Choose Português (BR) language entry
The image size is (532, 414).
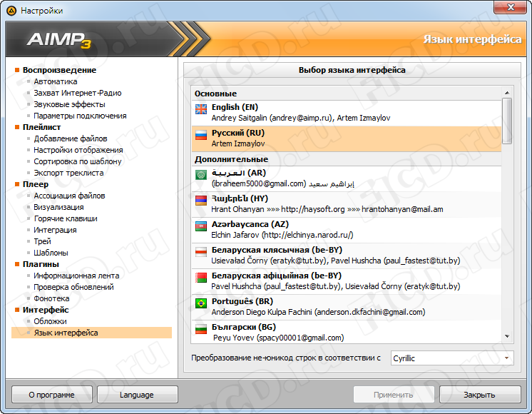click(x=347, y=307)
